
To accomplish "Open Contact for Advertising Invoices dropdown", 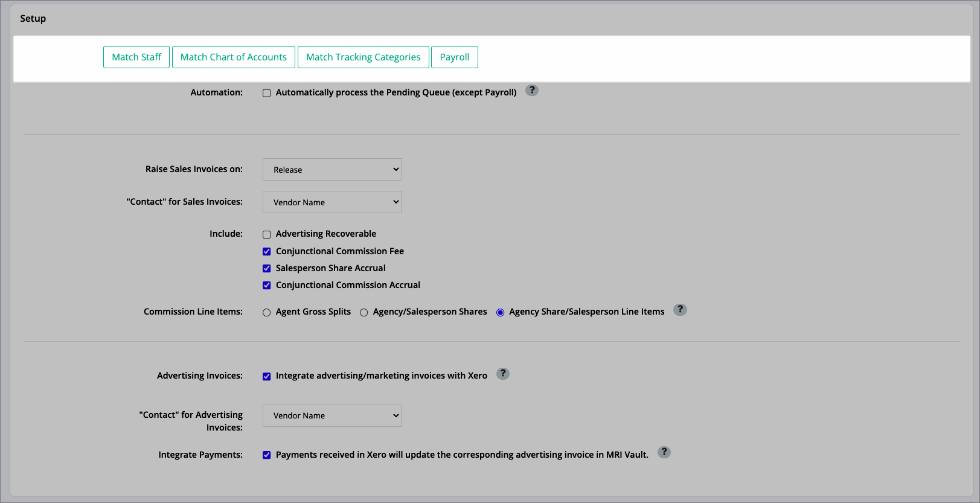I will coord(332,415).
